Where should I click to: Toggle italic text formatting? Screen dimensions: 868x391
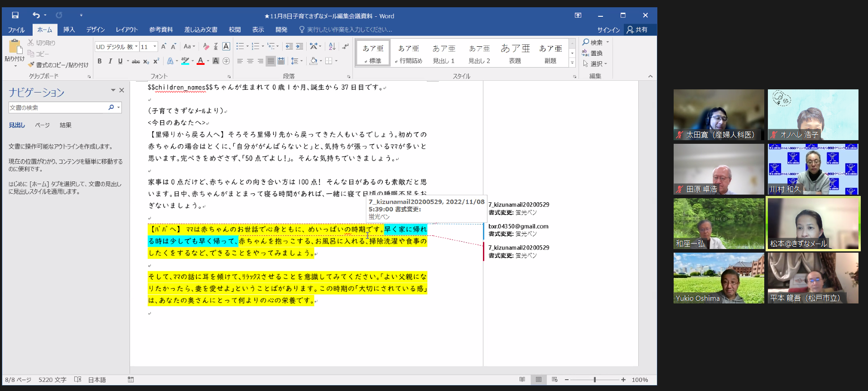click(110, 61)
